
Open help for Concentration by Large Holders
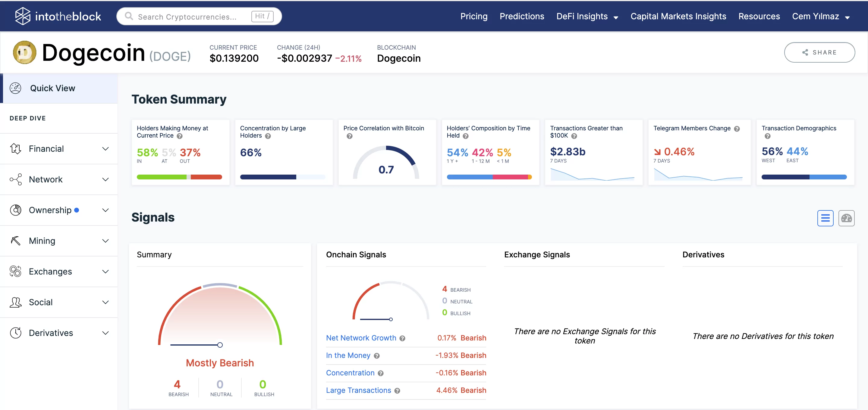point(268,136)
